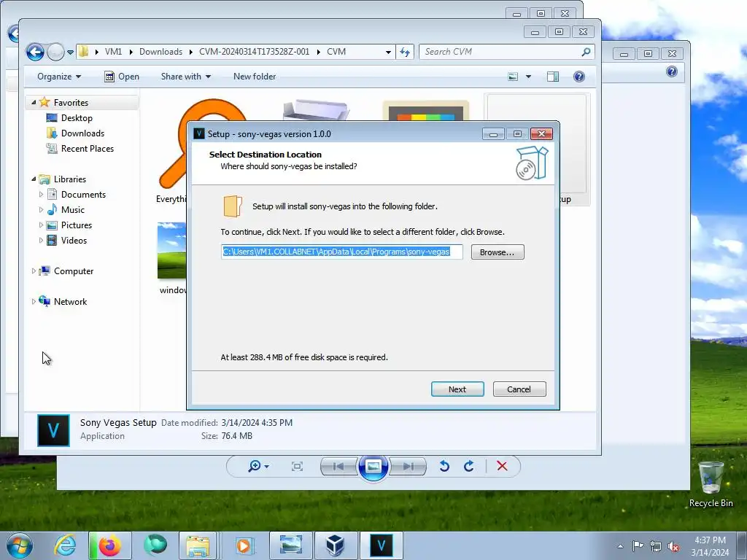Open Windows Explorer from taskbar
This screenshot has height=560, width=747.
(198, 545)
